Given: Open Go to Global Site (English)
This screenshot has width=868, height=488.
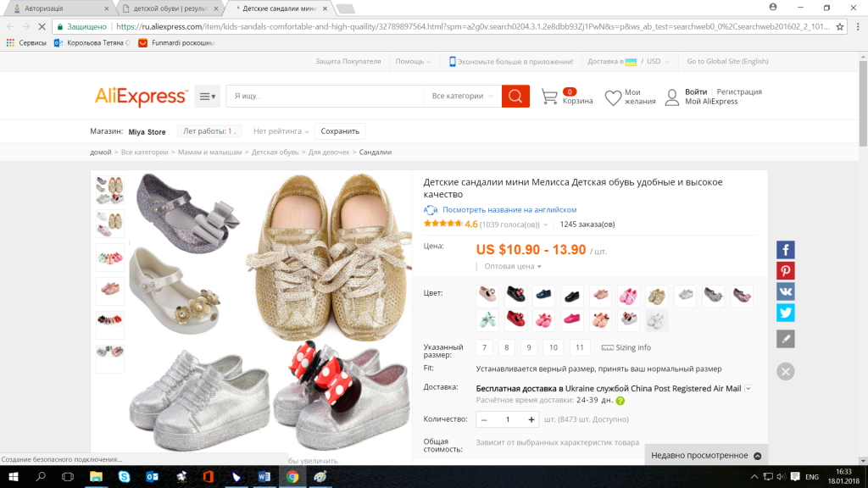Looking at the screenshot, I should coord(727,61).
